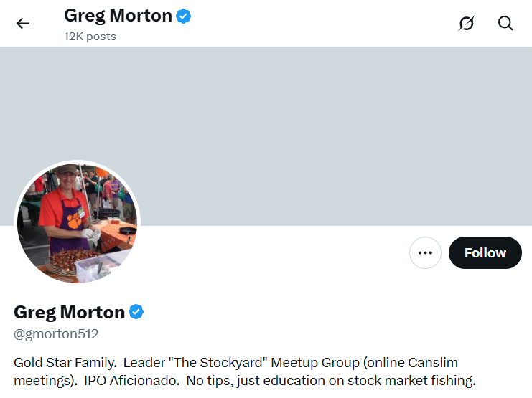Go back using the left arrow

23,23
